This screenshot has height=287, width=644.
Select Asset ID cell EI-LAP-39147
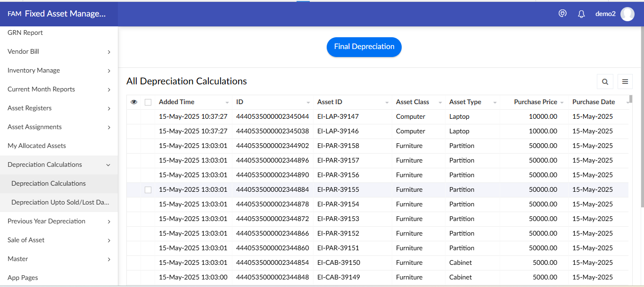(338, 116)
